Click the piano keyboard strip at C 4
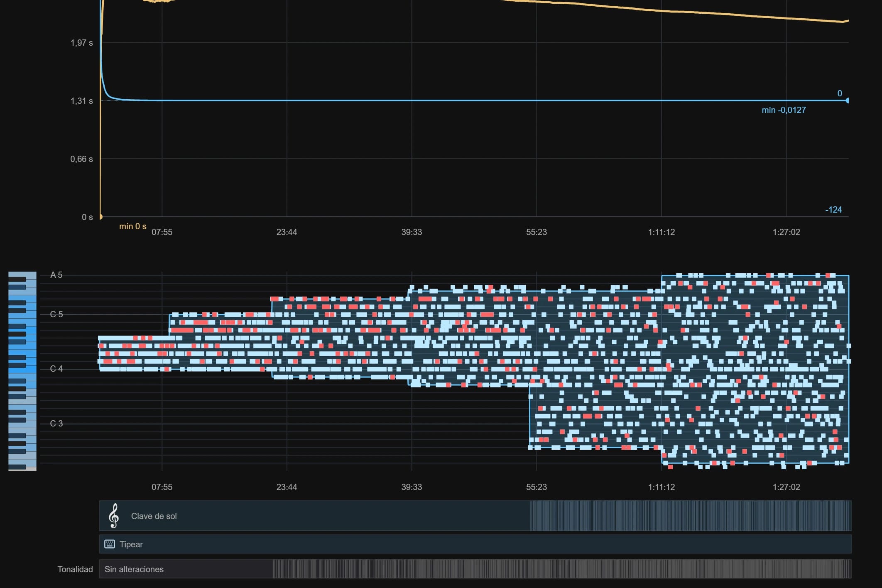Image resolution: width=882 pixels, height=588 pixels. 22,369
